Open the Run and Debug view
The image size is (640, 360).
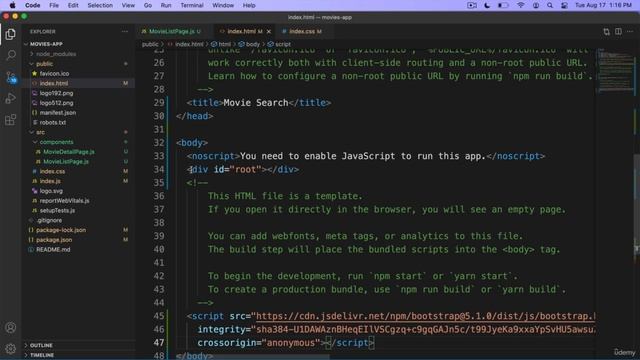point(11,98)
